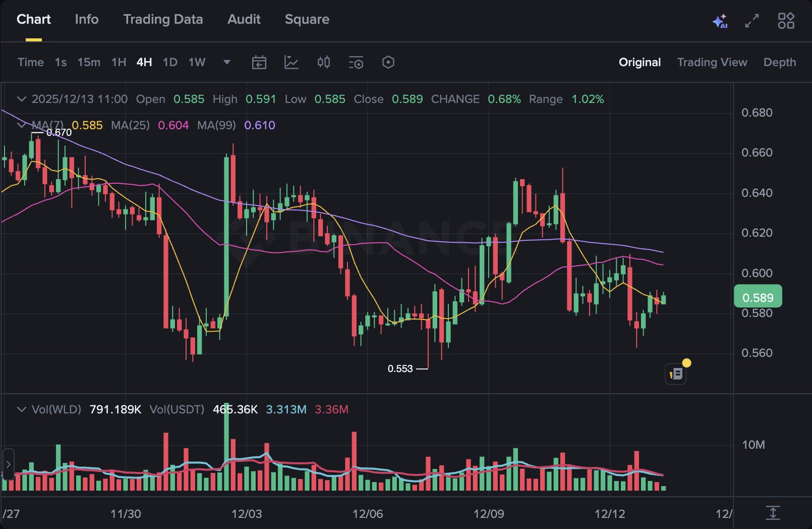Click the price axis auto-fit icon

point(773,513)
